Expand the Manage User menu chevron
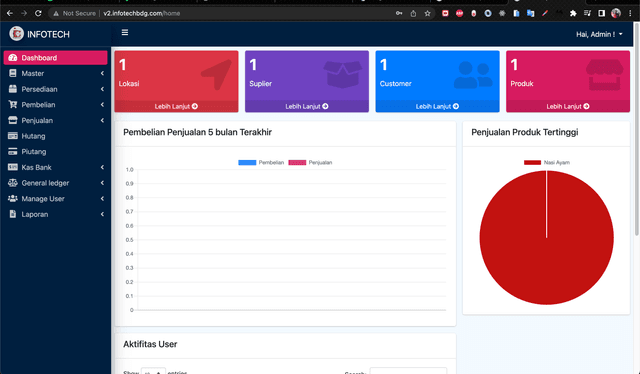Screen dimensions: 640x374 [102, 199]
